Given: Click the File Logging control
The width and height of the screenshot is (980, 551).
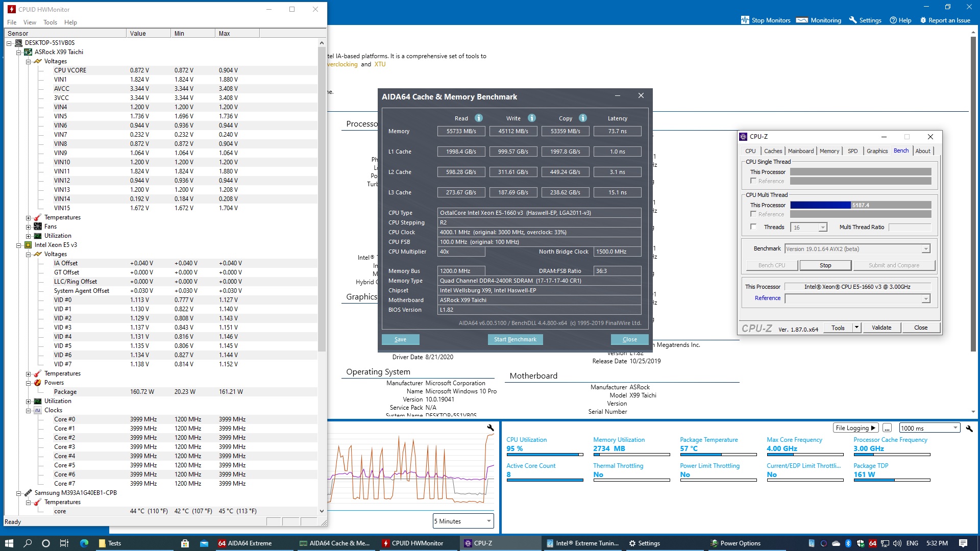Looking at the screenshot, I should point(855,428).
